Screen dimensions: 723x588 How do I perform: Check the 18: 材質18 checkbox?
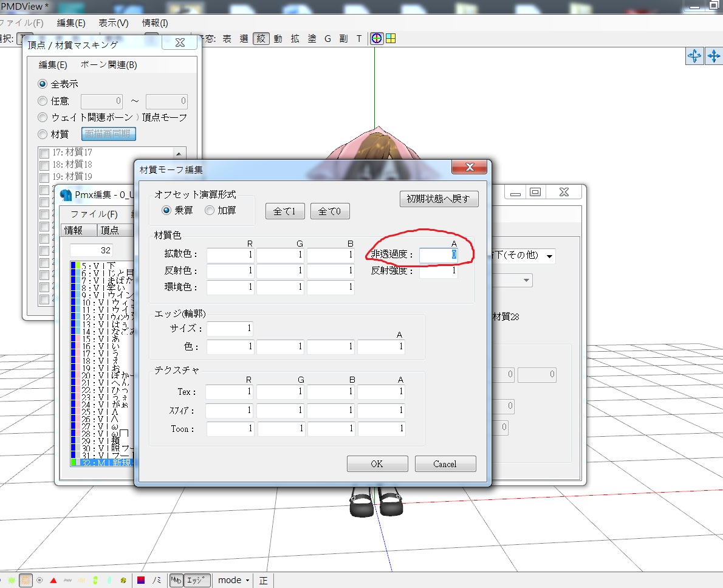(x=45, y=165)
